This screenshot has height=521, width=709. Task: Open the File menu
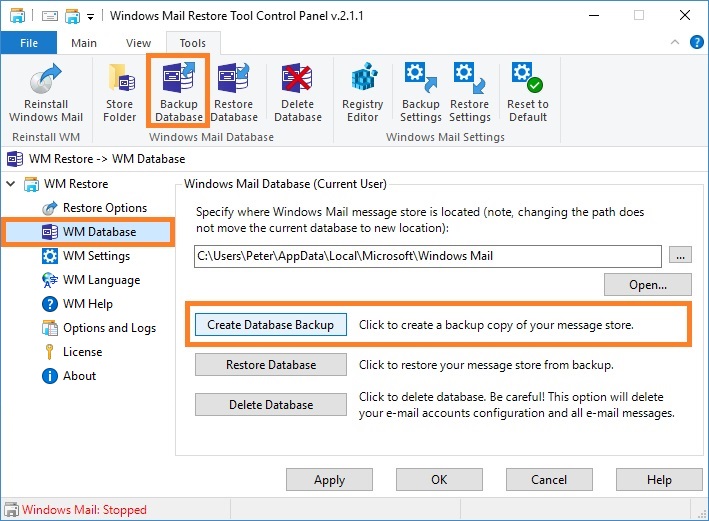29,43
